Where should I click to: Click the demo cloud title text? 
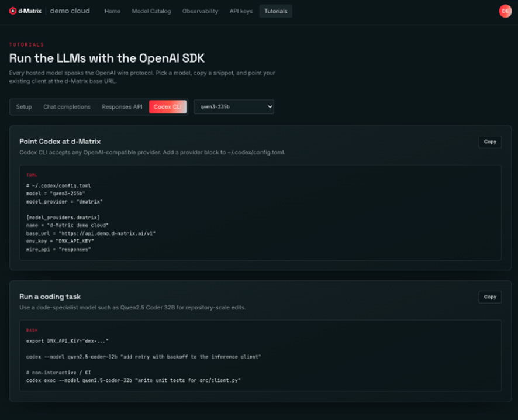pyautogui.click(x=70, y=11)
